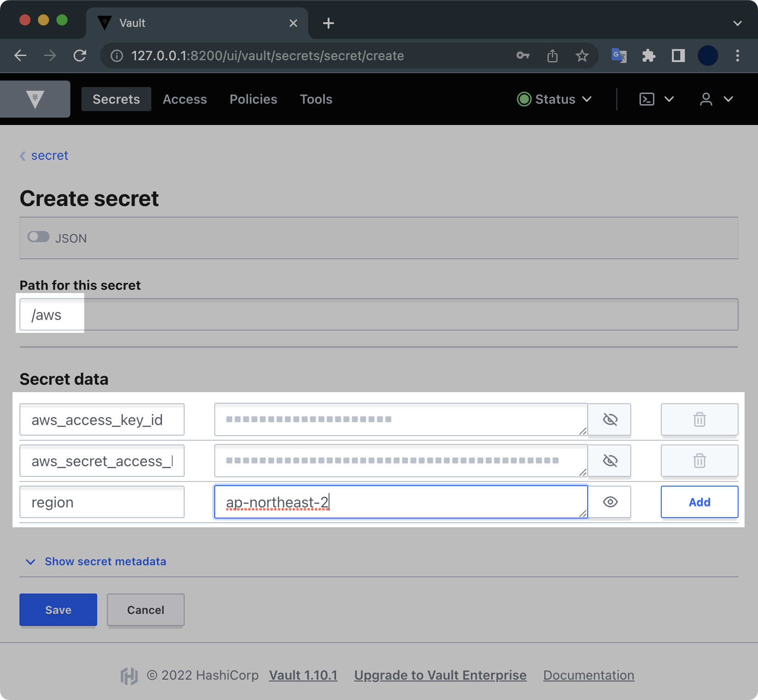Open the user profile menu icon
The width and height of the screenshot is (758, 700).
point(706,99)
